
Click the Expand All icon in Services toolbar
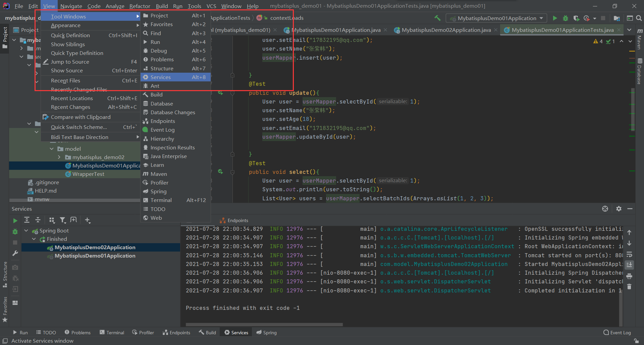(x=27, y=220)
